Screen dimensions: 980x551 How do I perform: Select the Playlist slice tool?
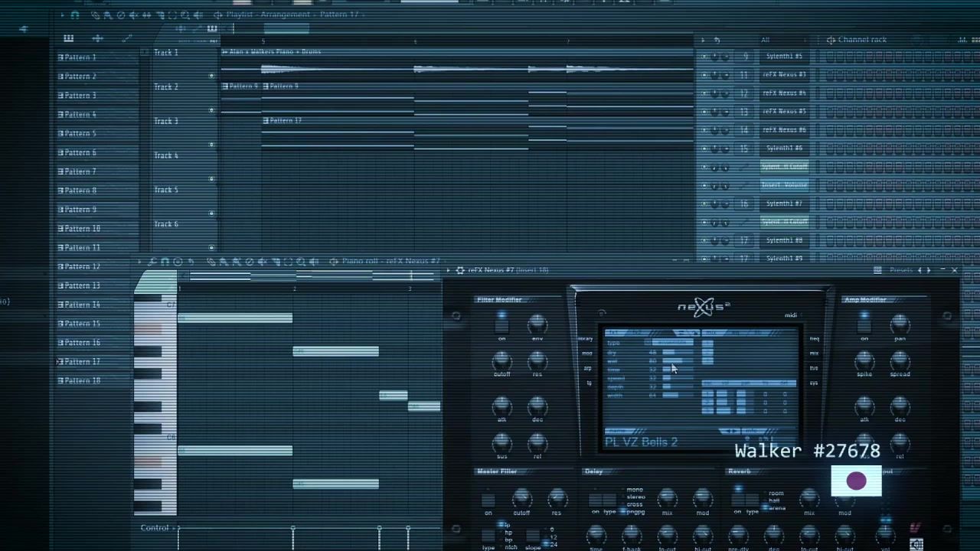(x=160, y=15)
